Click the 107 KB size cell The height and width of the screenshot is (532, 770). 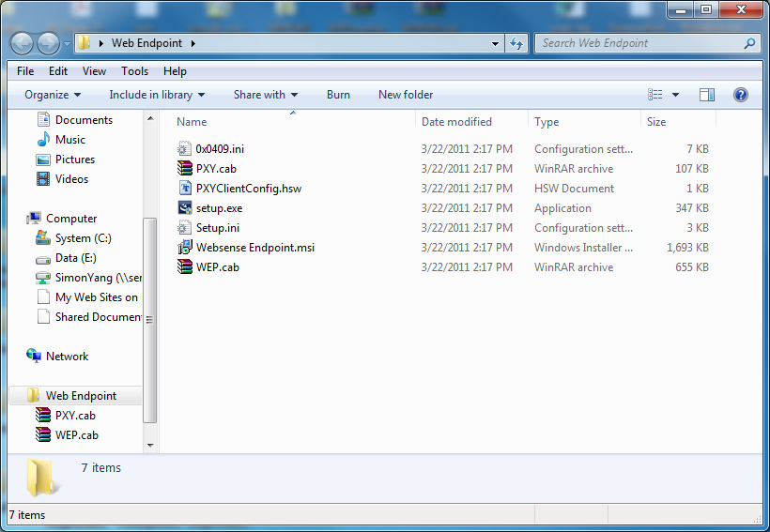pos(692,169)
